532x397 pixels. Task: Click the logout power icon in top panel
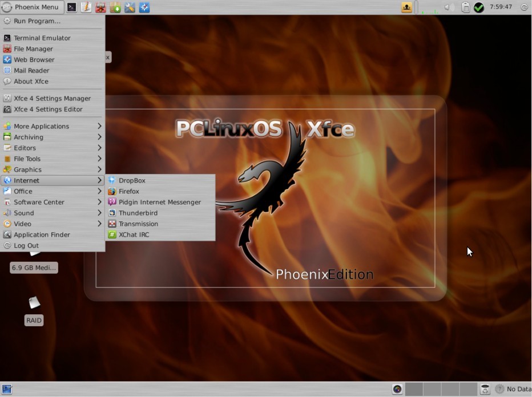click(524, 7)
